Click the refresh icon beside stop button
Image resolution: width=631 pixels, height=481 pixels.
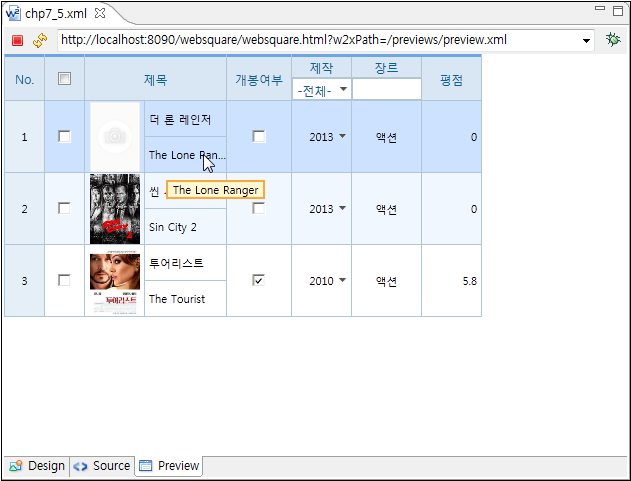click(x=40, y=41)
